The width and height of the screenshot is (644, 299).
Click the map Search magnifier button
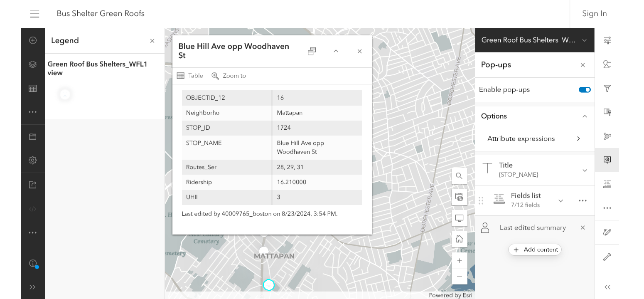459,176
